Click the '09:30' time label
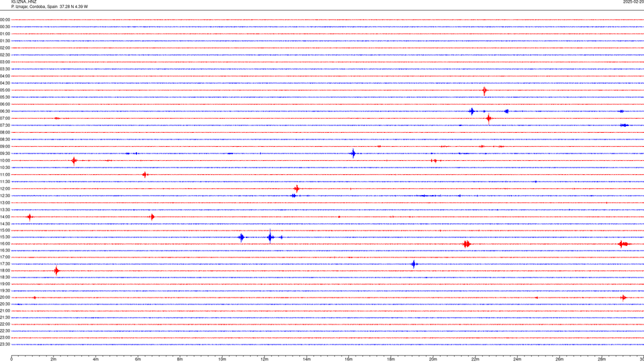This screenshot has height=362, width=644. pos(5,154)
